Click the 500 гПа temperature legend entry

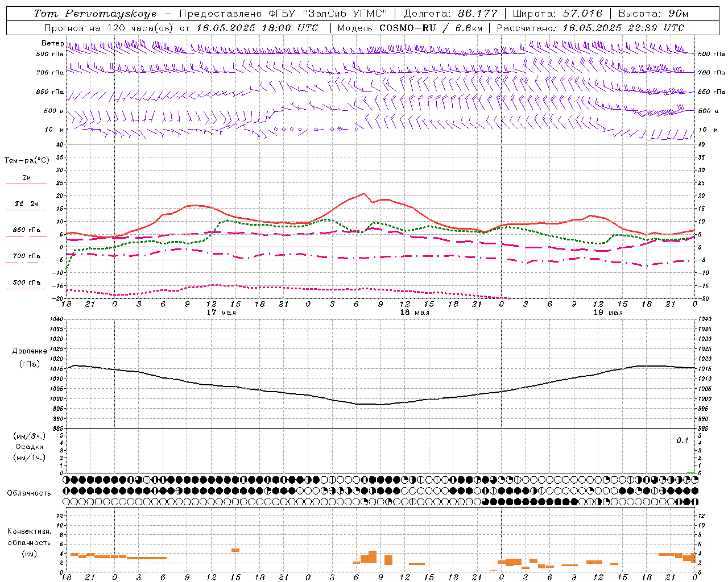26,282
